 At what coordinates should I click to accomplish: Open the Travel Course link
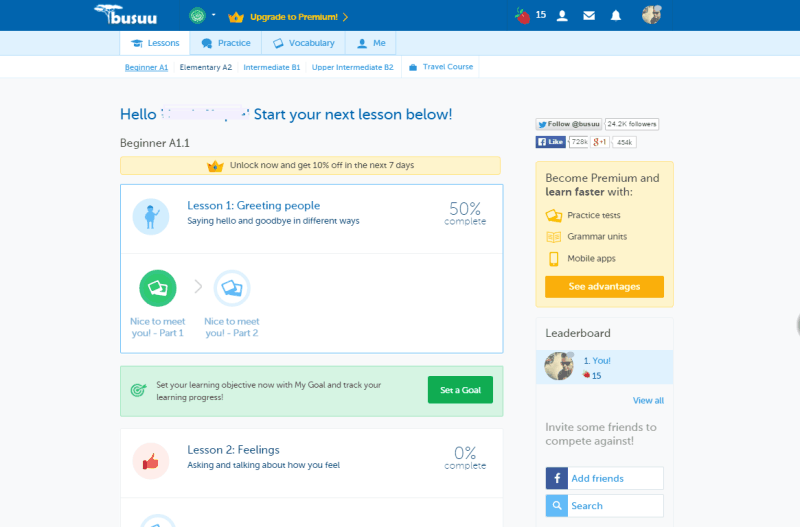tap(447, 67)
